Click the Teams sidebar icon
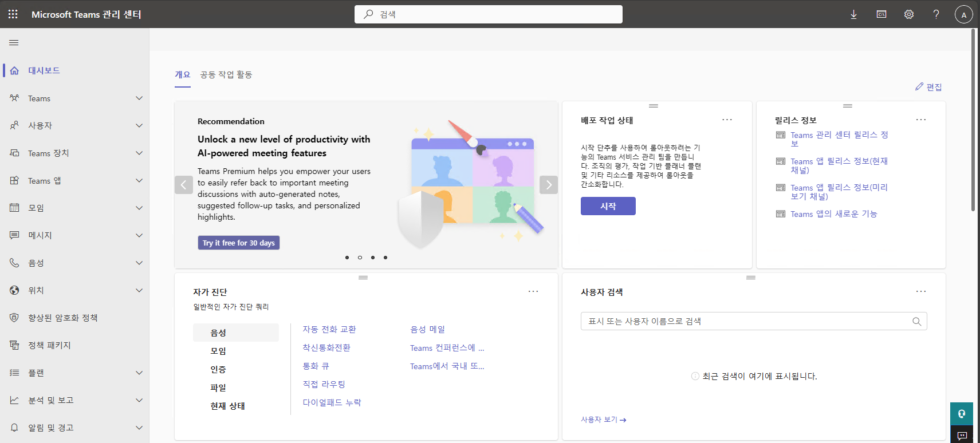The width and height of the screenshot is (980, 443). 14,98
